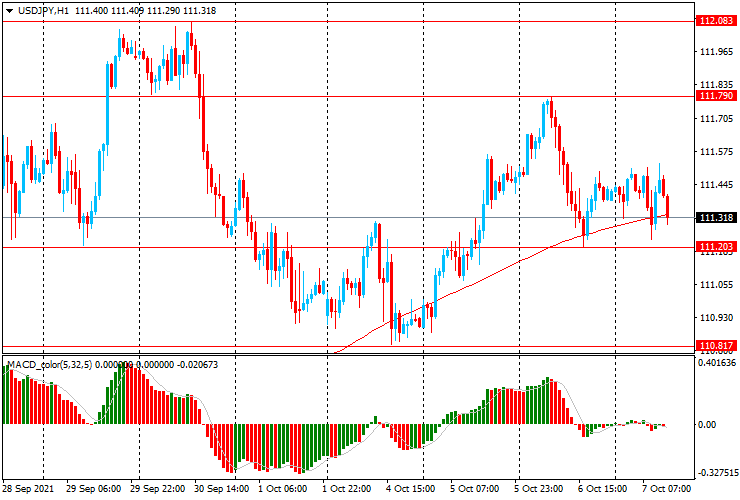Select the 4 Oct 15:00 time axis label
Viewport: 740px width, 500px height.
coord(411,489)
